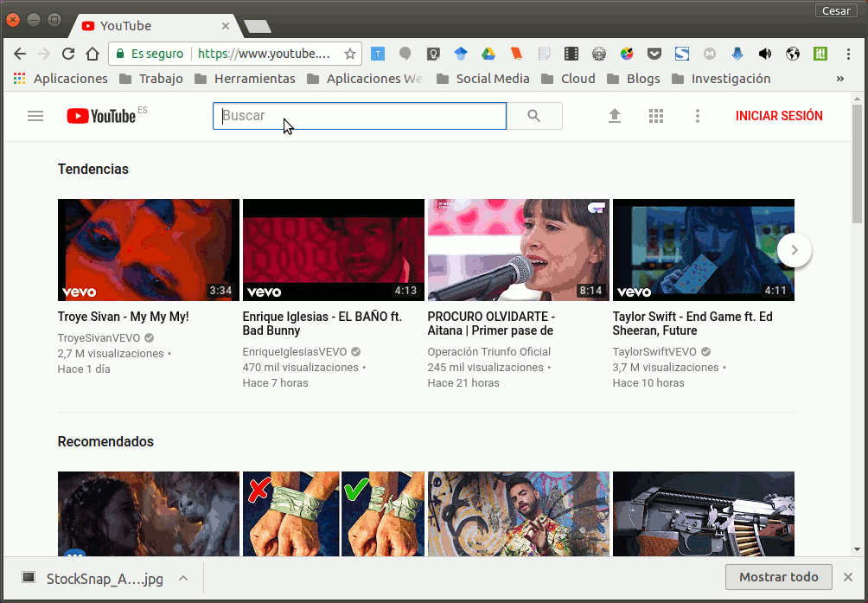Screen dimensions: 868x603
Task: Open the Google Drive extension
Action: click(x=488, y=54)
